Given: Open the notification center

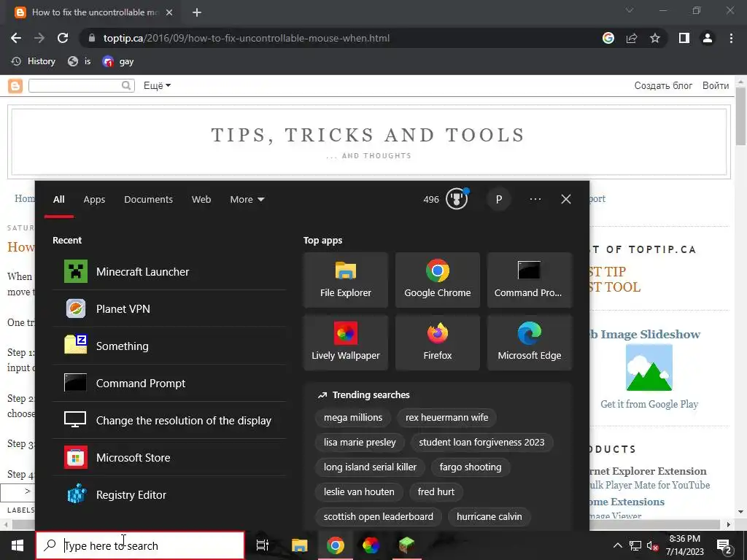Looking at the screenshot, I should click(724, 545).
